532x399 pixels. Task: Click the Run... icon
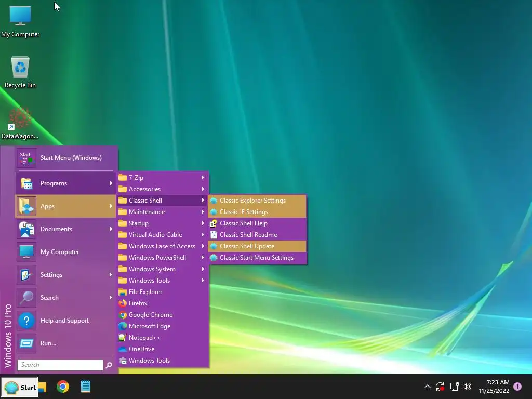[26, 343]
